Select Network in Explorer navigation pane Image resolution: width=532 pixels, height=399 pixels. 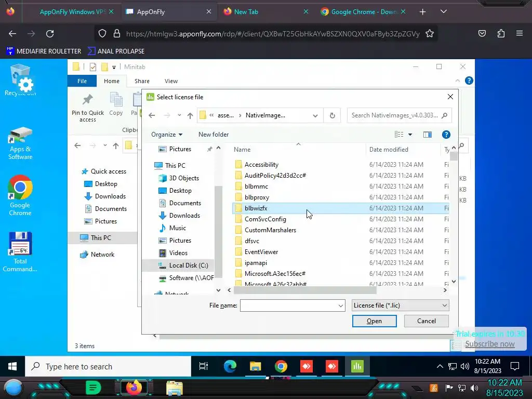tap(102, 255)
